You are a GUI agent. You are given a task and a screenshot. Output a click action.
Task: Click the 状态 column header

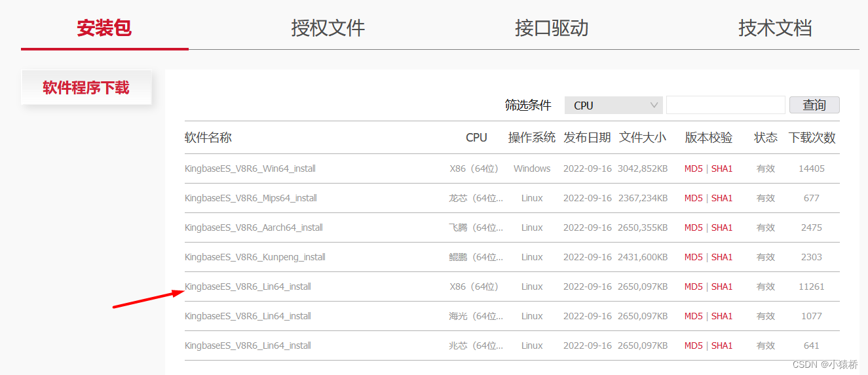(766, 138)
